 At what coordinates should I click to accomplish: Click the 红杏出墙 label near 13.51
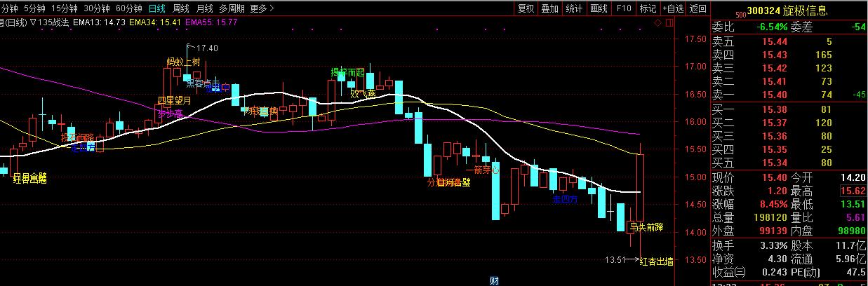click(657, 261)
